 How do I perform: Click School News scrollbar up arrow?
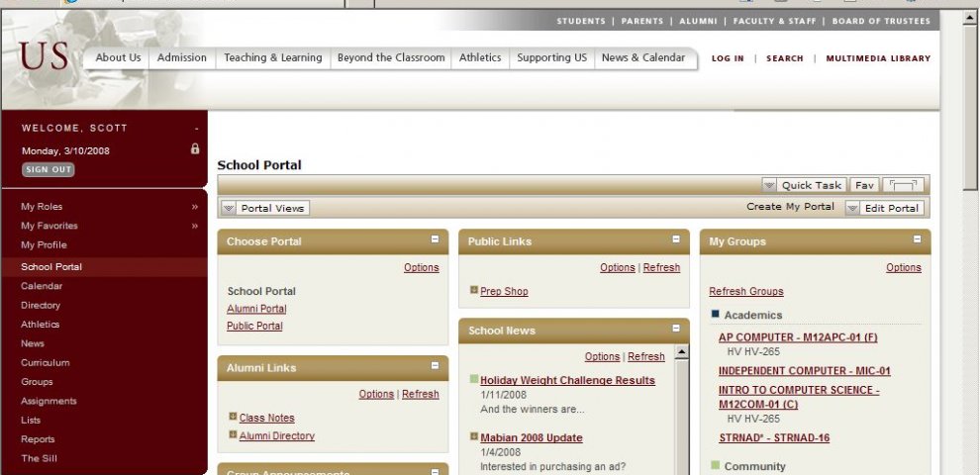tap(682, 352)
